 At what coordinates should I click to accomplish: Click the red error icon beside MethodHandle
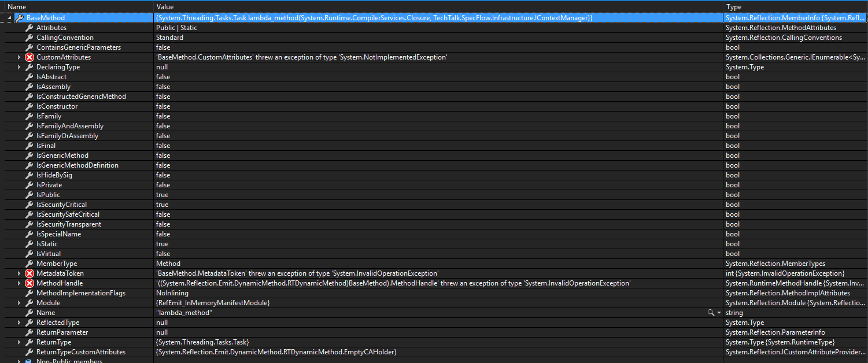click(29, 283)
